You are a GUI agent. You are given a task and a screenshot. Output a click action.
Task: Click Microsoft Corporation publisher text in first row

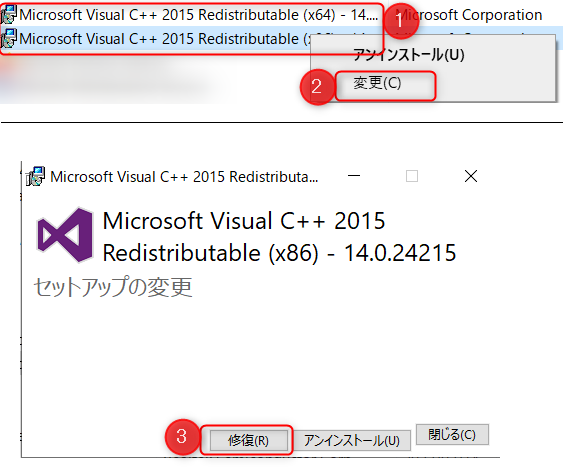tap(470, 15)
